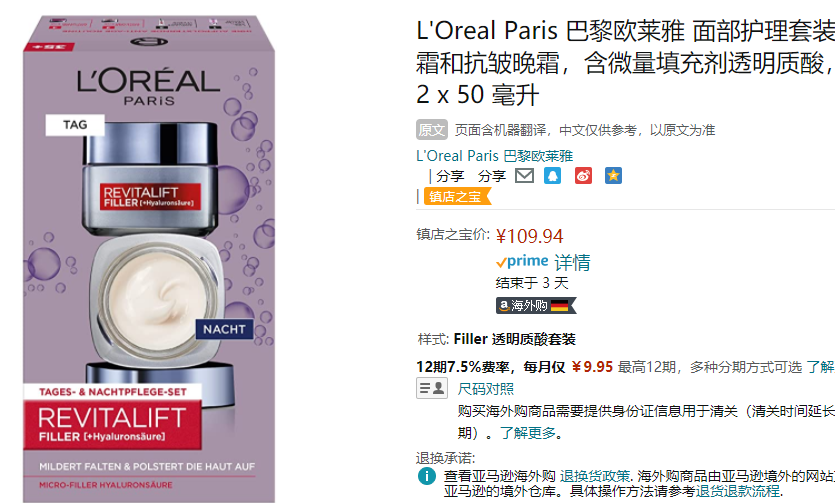Click the product title heading text

click(625, 62)
